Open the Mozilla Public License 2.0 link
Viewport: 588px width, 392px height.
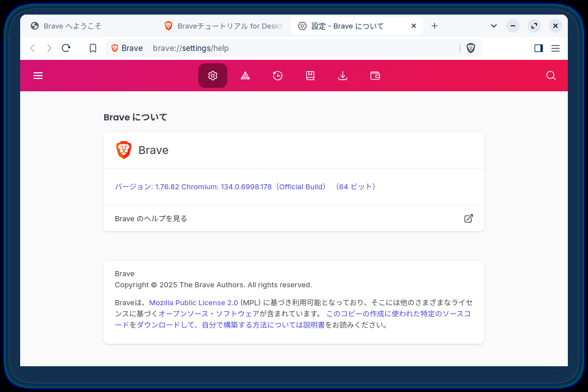[x=194, y=303]
